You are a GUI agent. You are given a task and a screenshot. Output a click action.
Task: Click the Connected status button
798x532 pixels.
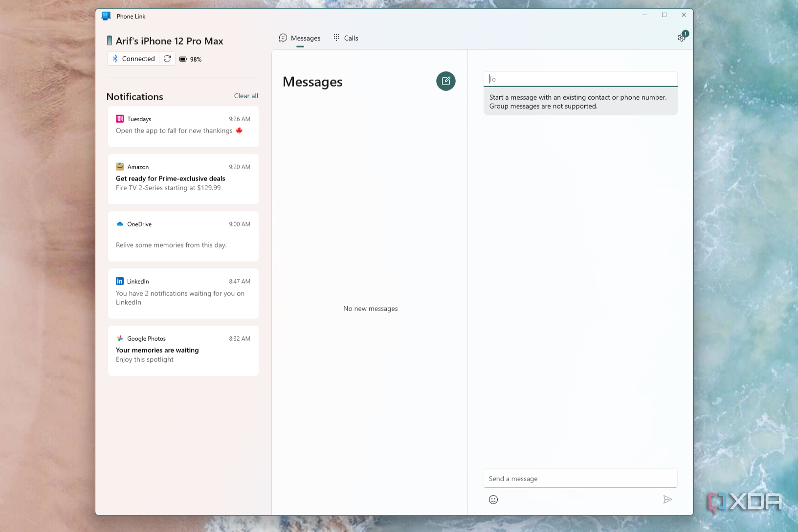click(133, 58)
